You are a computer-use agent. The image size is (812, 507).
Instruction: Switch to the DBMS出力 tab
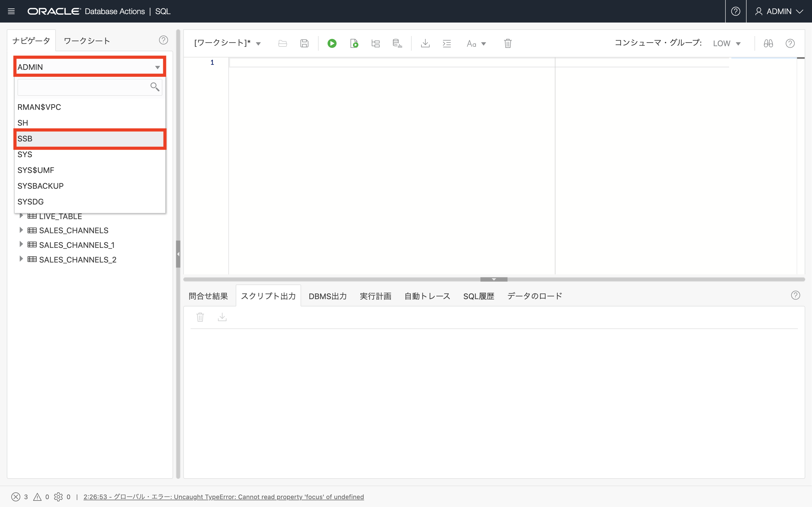[x=328, y=296]
